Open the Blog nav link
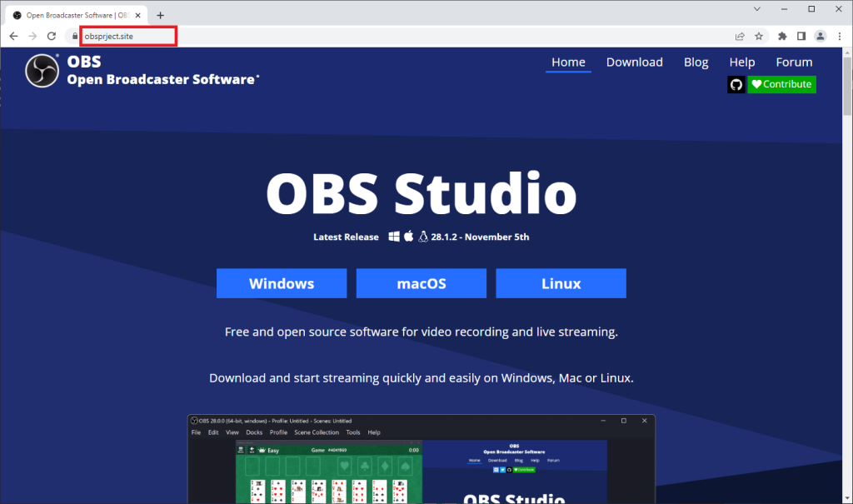 point(696,62)
